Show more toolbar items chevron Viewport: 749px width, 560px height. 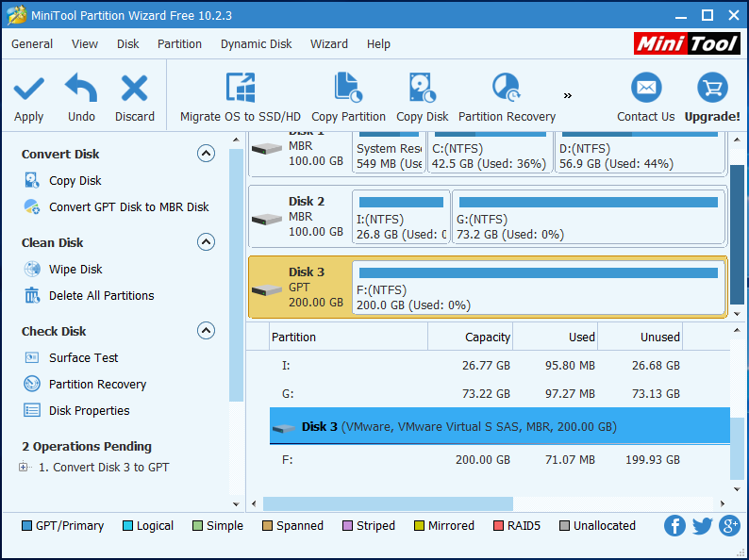(x=568, y=96)
